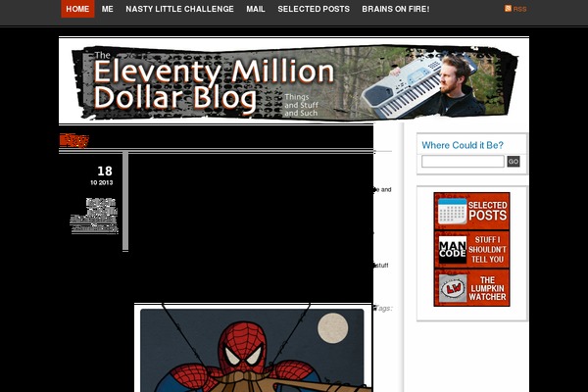Click the GO search button
This screenshot has width=588, height=392.
pos(514,162)
